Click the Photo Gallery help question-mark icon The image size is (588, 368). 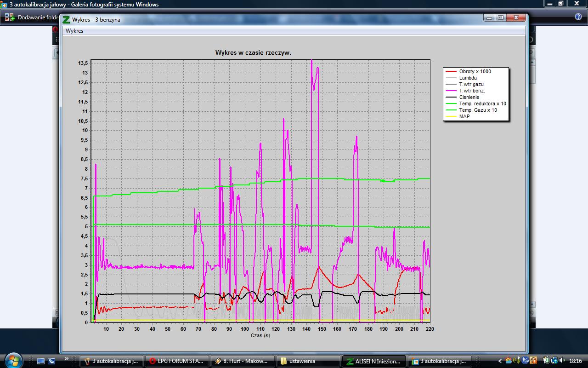click(x=578, y=17)
